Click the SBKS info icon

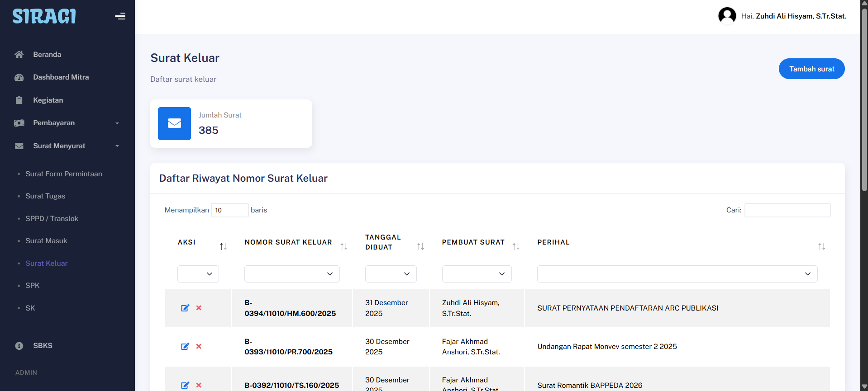[19, 346]
